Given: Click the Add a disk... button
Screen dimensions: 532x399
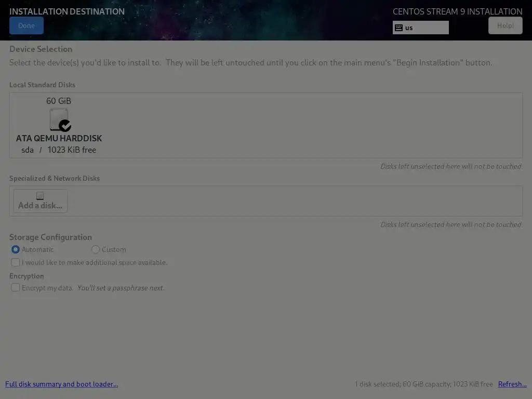Looking at the screenshot, I should (40, 201).
